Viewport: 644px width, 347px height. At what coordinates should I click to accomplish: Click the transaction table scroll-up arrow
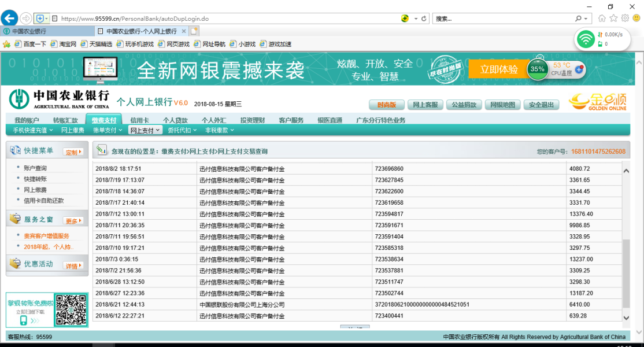(626, 171)
